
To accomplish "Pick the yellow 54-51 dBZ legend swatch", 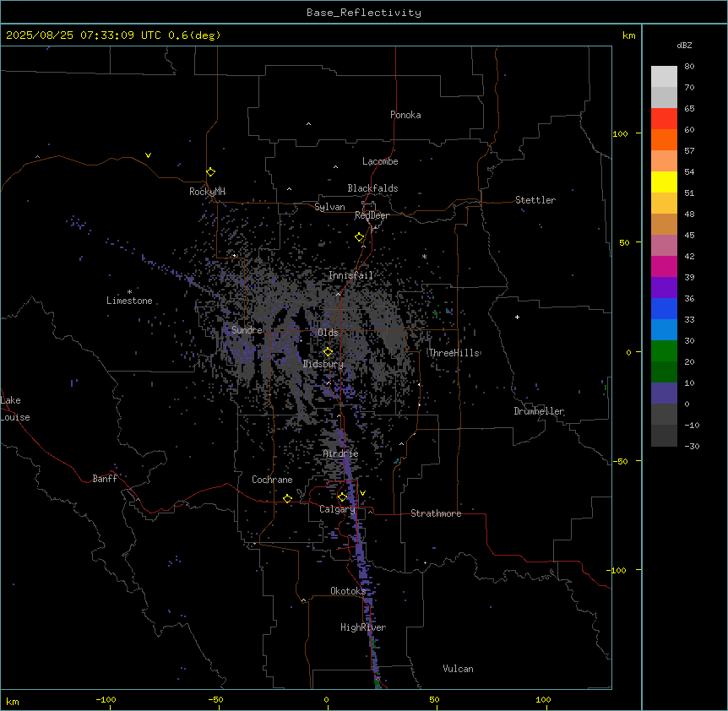I will coord(664,182).
